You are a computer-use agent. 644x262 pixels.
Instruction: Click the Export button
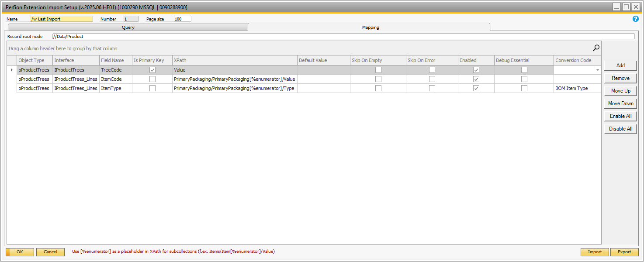click(624, 252)
